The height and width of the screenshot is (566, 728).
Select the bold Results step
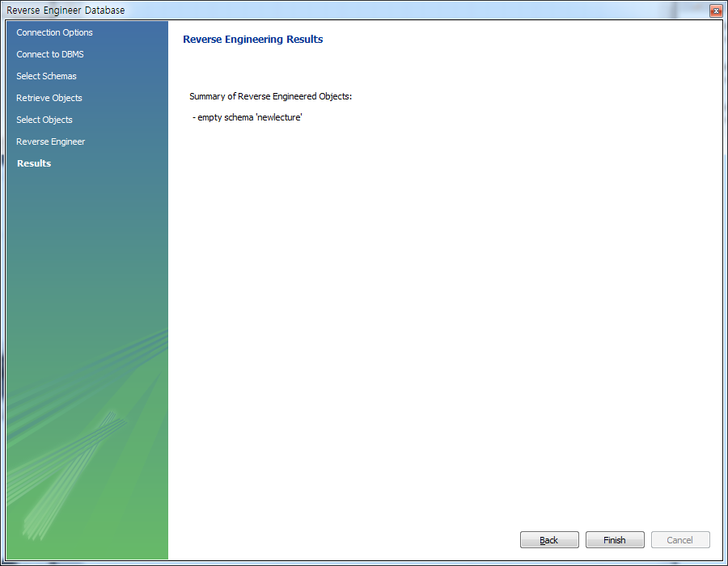click(34, 163)
